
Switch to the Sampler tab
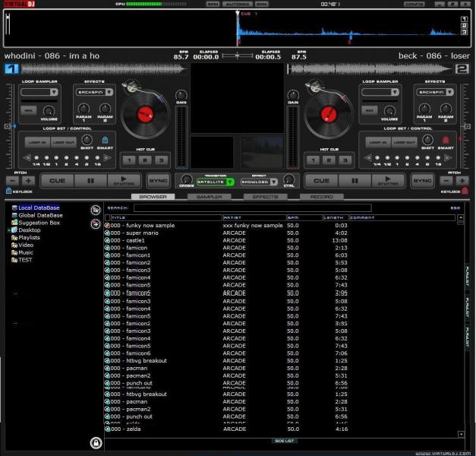[x=210, y=197]
